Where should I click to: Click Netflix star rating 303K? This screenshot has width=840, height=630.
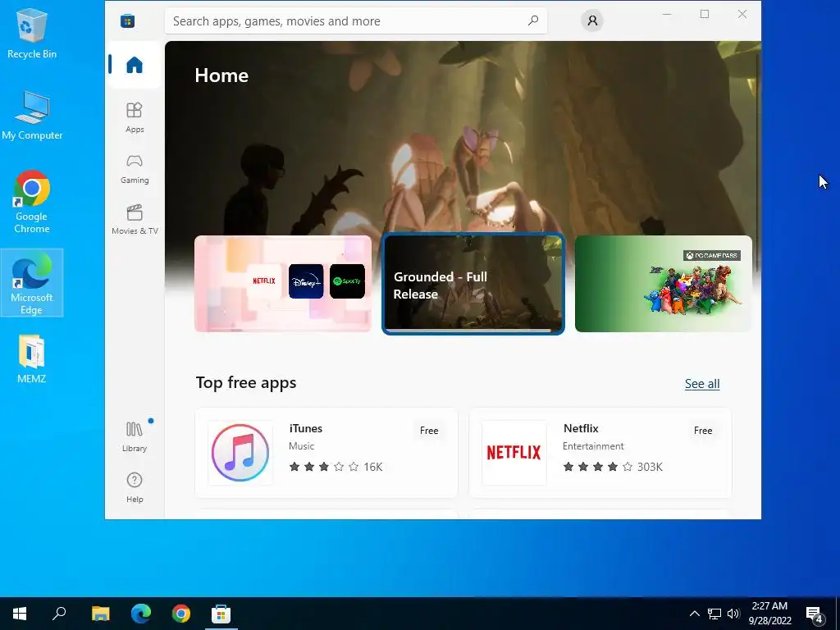pos(613,467)
